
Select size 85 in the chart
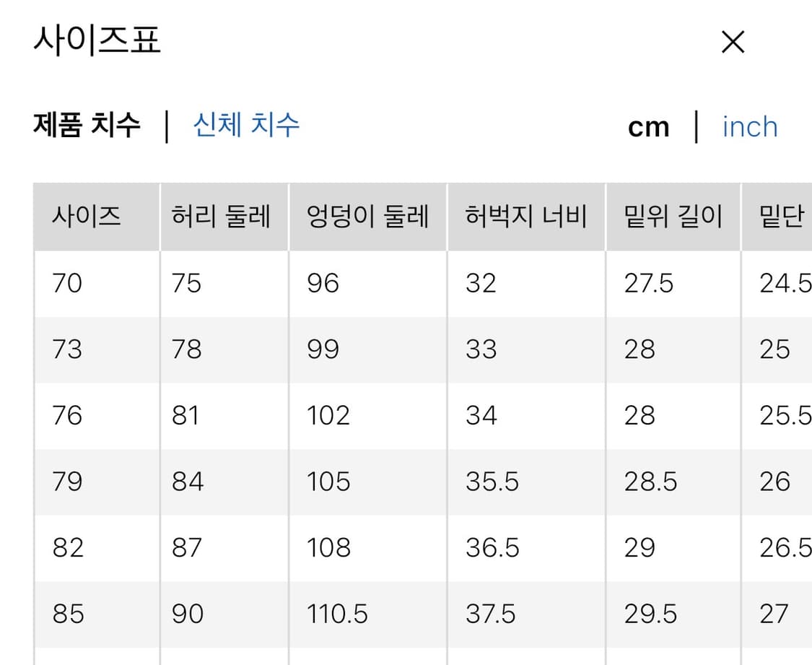66,614
